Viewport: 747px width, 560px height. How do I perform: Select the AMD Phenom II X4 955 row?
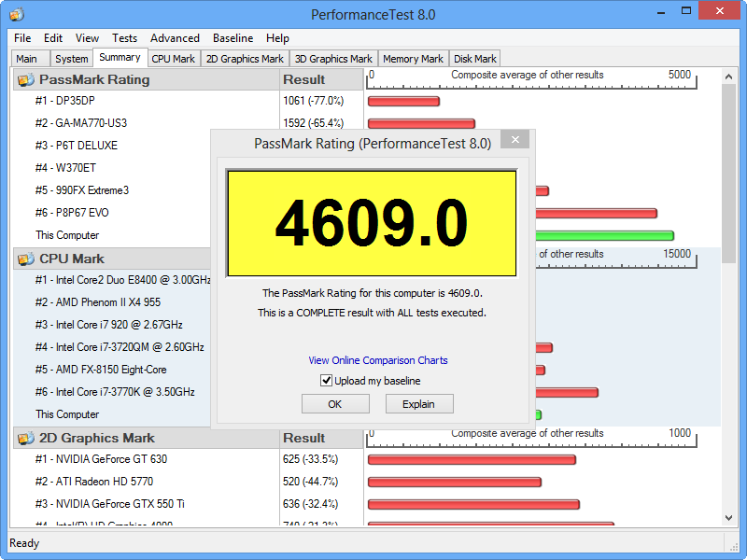click(x=98, y=302)
